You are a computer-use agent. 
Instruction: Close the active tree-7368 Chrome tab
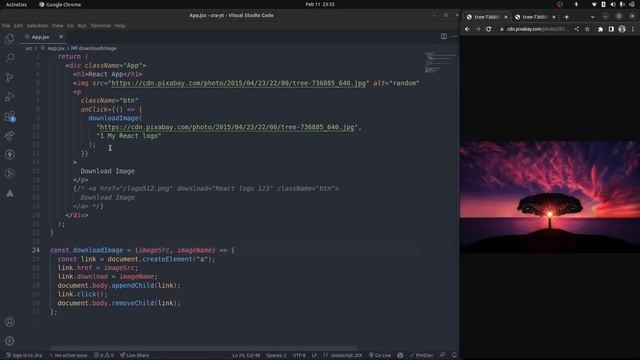(x=506, y=17)
